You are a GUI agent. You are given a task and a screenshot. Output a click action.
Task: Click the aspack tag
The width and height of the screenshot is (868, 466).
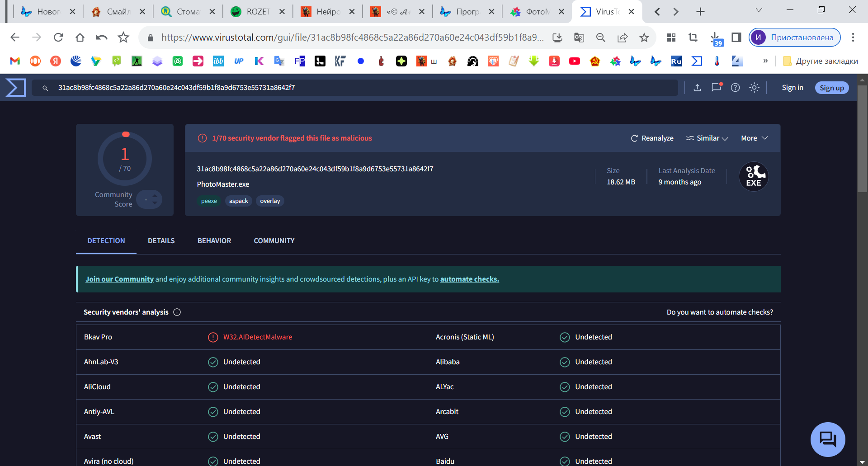point(238,201)
